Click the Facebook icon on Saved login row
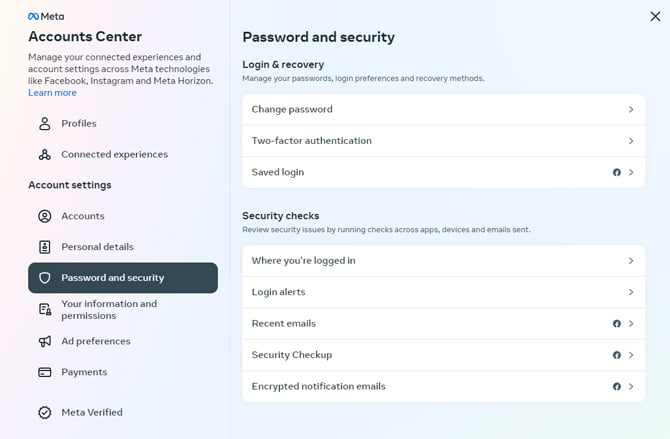 tap(617, 172)
